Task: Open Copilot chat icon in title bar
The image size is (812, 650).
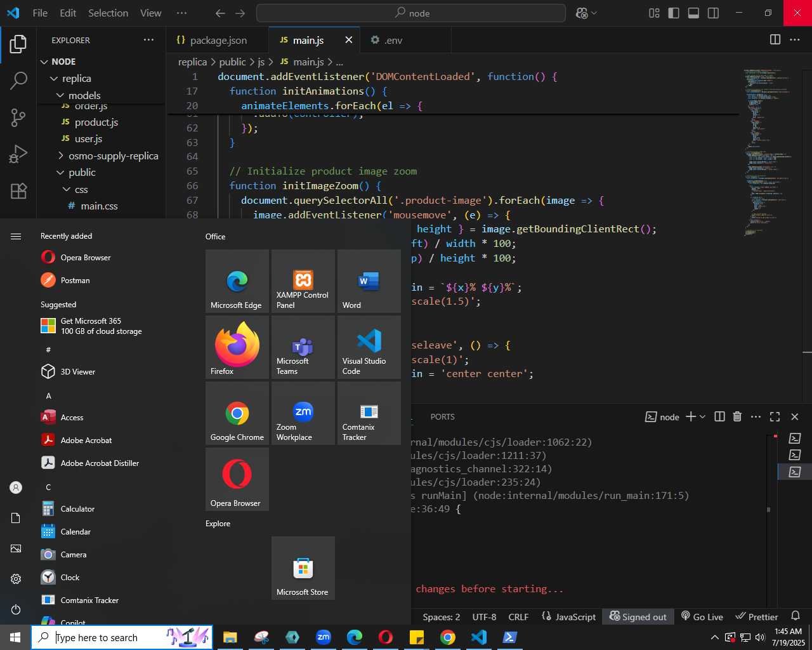Action: tap(582, 13)
